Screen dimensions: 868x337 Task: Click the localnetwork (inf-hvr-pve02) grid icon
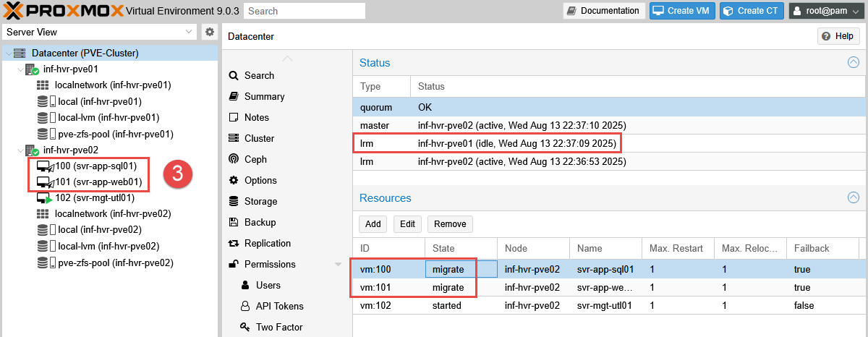43,213
